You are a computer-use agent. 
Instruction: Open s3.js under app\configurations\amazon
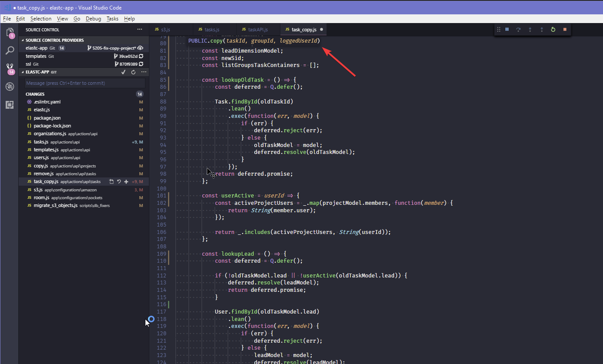[x=84, y=190]
